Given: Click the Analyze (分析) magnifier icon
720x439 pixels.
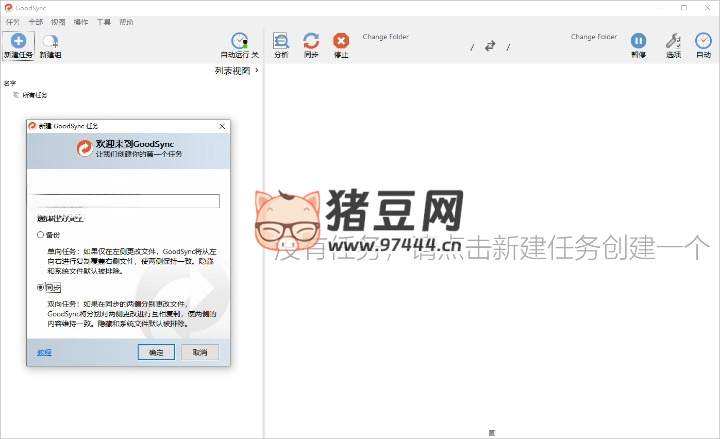Looking at the screenshot, I should [281, 41].
